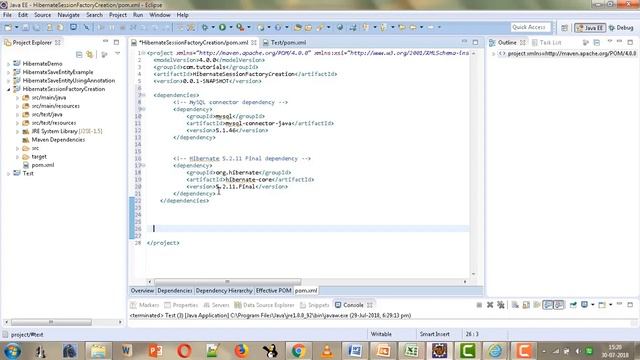Open the Open Console dropdown arrow
Screen dimensions: 640x360
point(611,305)
